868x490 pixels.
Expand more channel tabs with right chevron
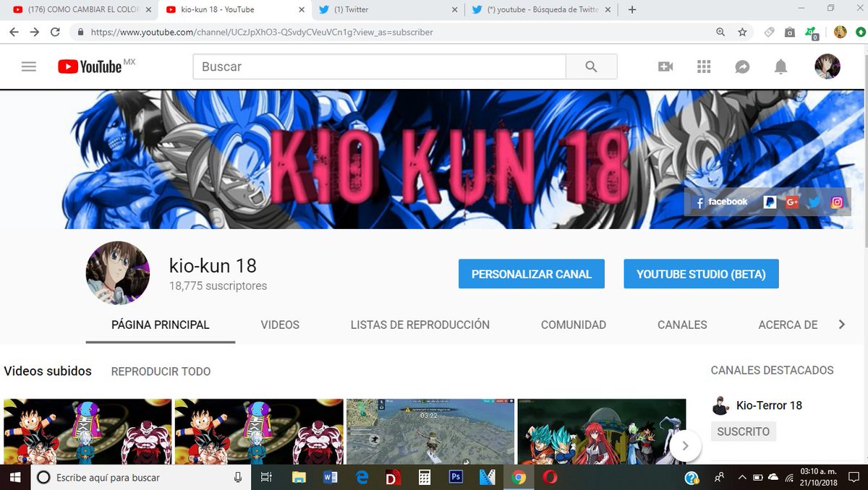841,325
